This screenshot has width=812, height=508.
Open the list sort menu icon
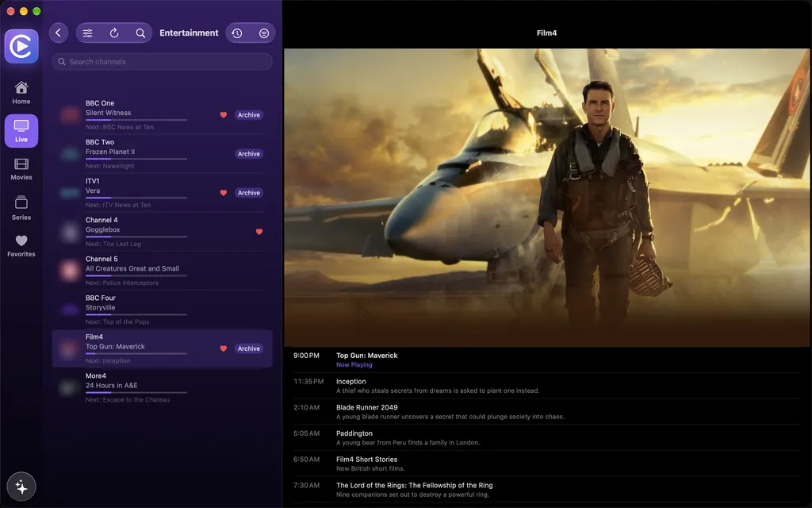(263, 33)
